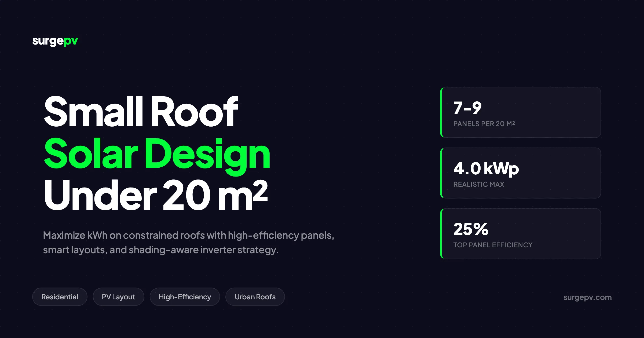Click the 25% top panel efficiency card
Image resolution: width=644 pixels, height=338 pixels.
pyautogui.click(x=521, y=234)
